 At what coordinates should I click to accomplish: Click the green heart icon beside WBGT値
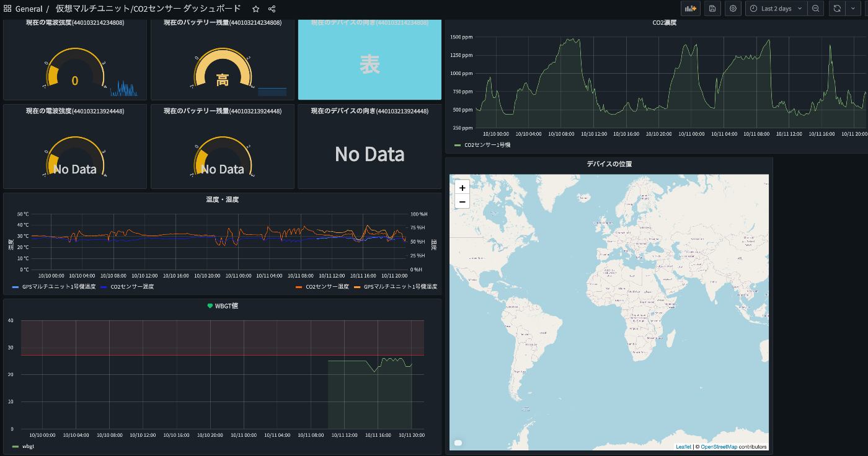[210, 306]
